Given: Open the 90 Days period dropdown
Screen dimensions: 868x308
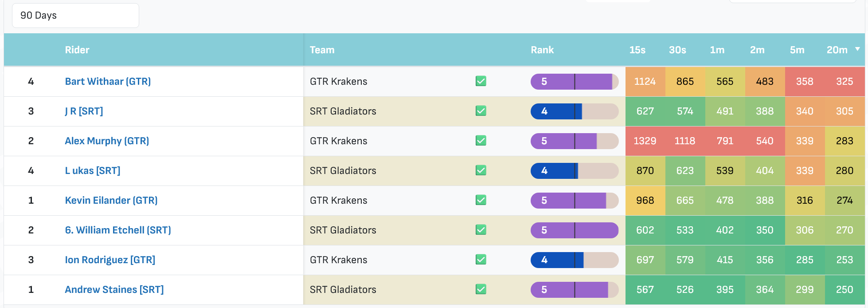Looking at the screenshot, I should click(75, 16).
